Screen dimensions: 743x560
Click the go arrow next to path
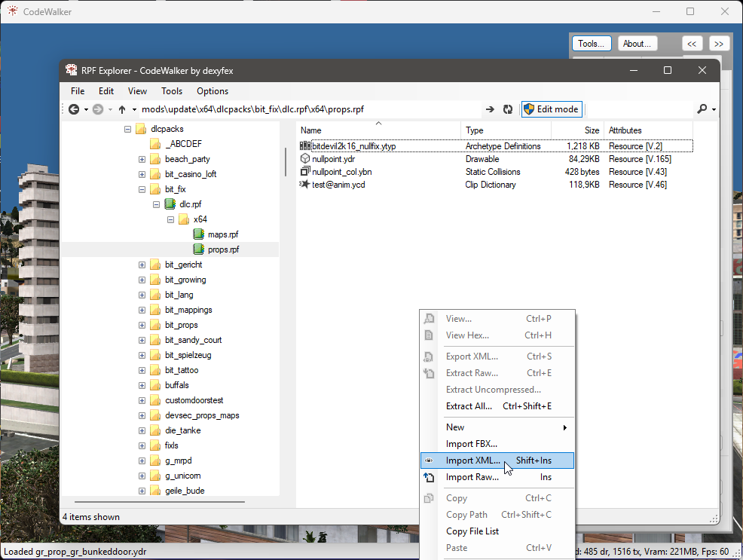click(x=490, y=109)
